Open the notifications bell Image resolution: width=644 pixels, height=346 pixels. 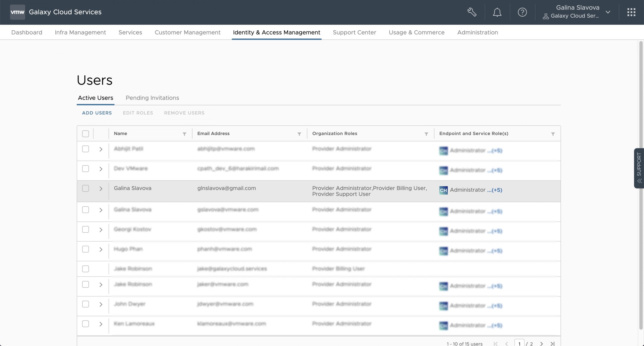(497, 12)
